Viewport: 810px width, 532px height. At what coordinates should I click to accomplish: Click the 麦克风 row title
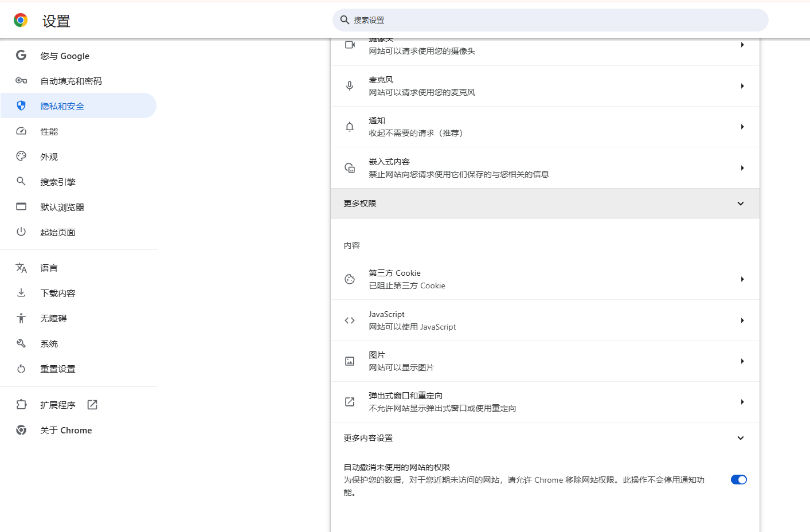381,80
